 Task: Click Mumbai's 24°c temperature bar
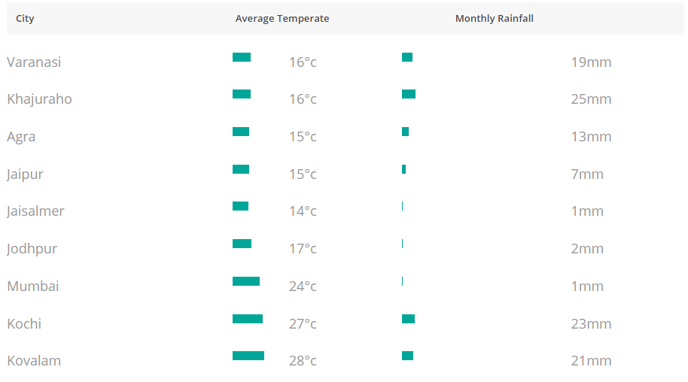[246, 281]
